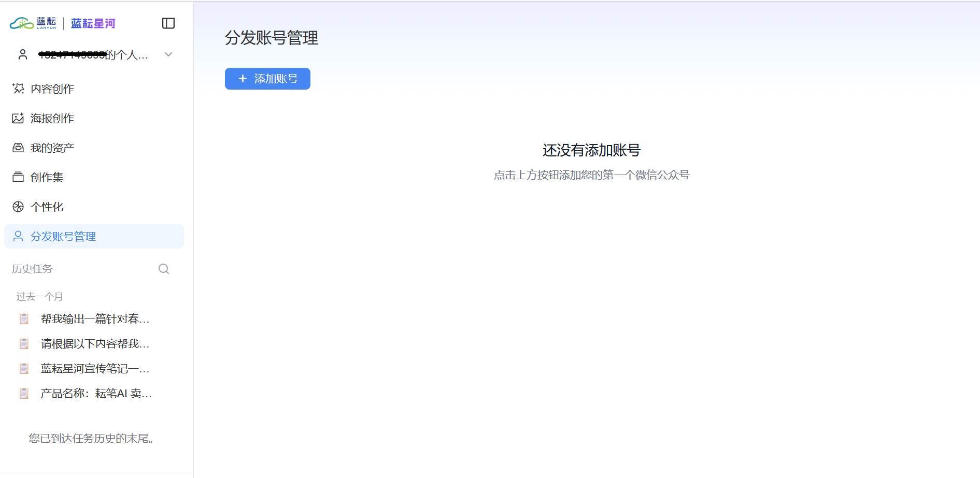Click clipboard icon beside 帮我输出一篇针对春…
The width and height of the screenshot is (980, 478).
click(x=24, y=319)
